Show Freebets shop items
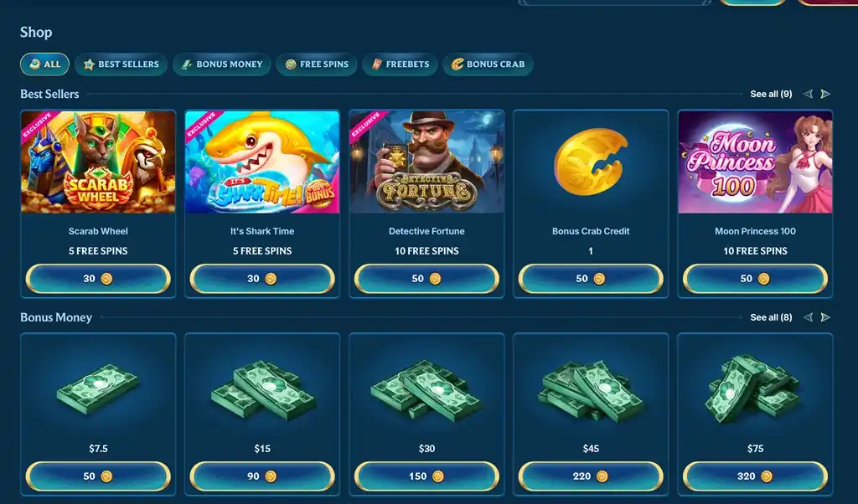The width and height of the screenshot is (858, 504). pyautogui.click(x=400, y=64)
